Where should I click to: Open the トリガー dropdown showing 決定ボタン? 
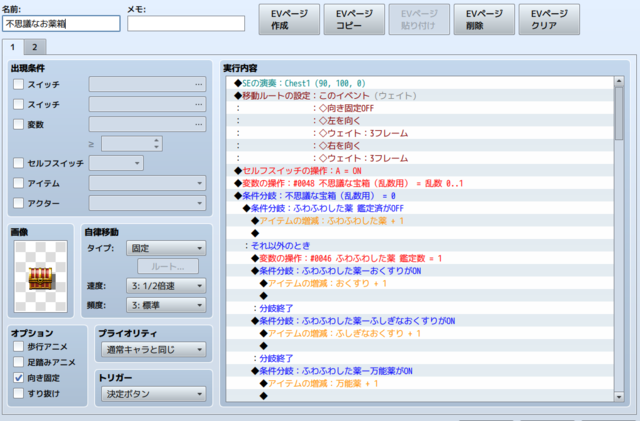(x=153, y=394)
